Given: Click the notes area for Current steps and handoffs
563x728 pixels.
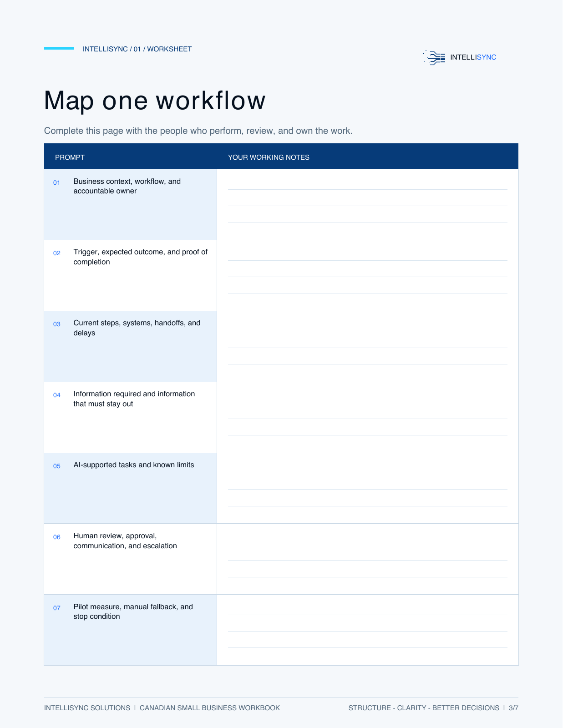Looking at the screenshot, I should pos(367,347).
